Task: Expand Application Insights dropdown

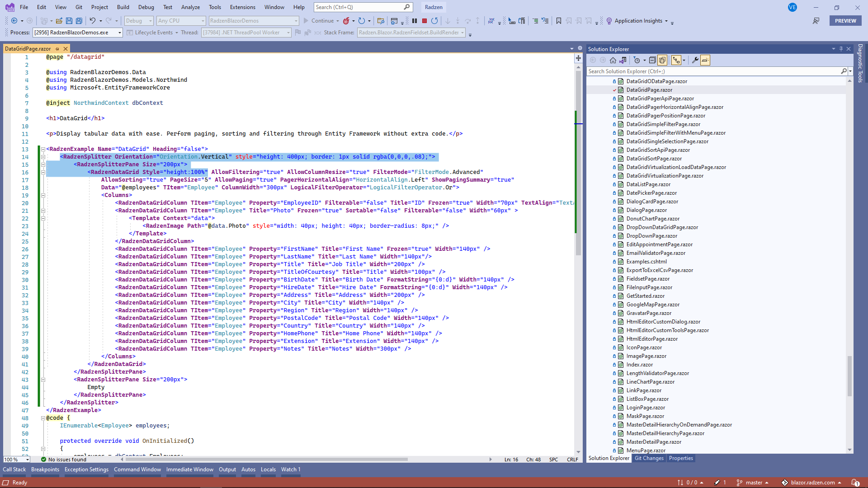Action: point(666,21)
